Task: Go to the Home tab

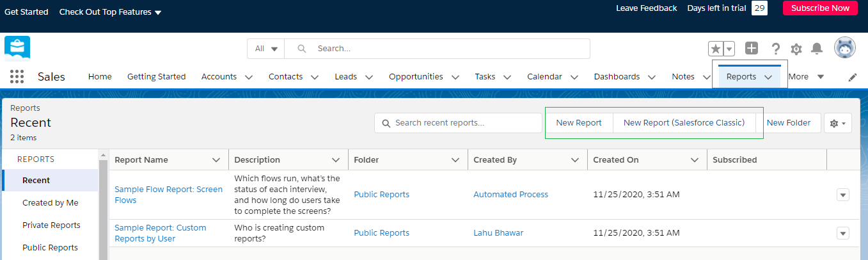Action: click(x=100, y=76)
